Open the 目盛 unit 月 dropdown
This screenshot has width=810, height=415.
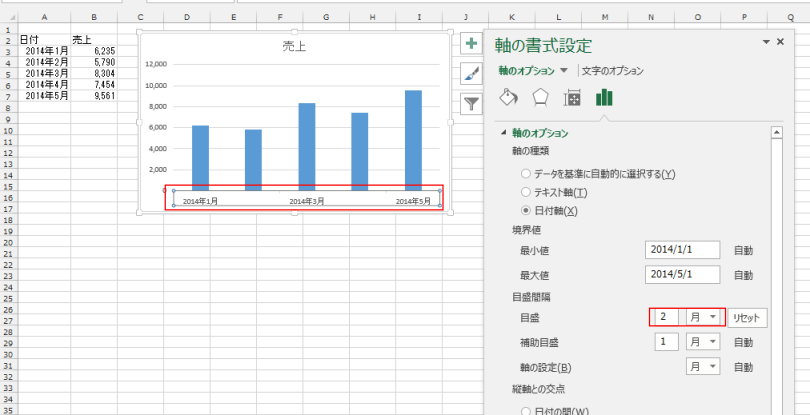click(703, 317)
